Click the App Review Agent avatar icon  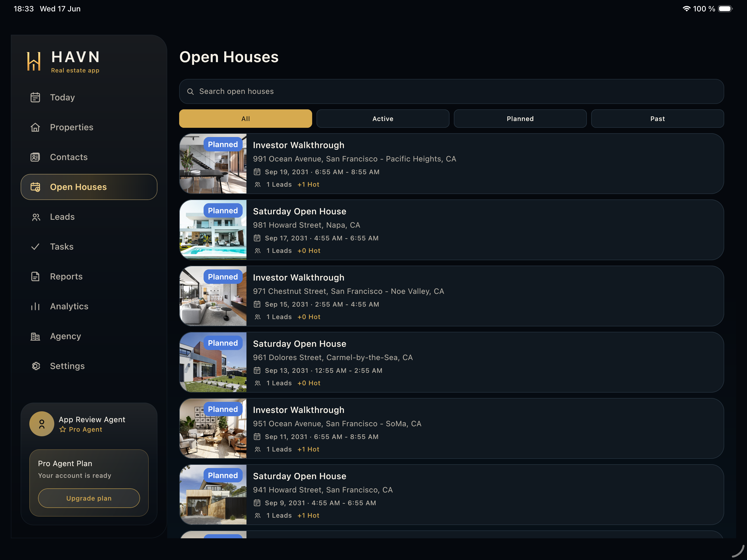(42, 424)
